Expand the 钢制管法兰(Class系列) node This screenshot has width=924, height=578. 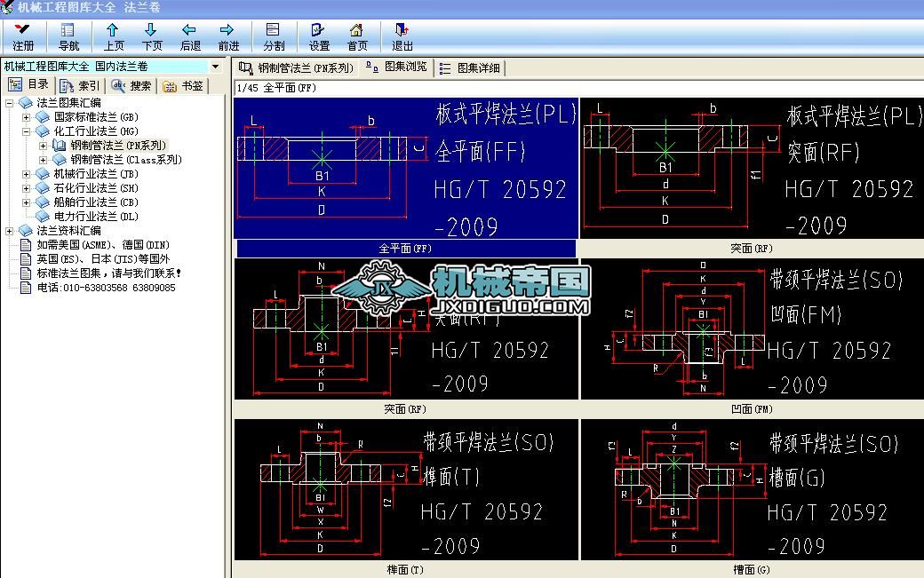43,160
